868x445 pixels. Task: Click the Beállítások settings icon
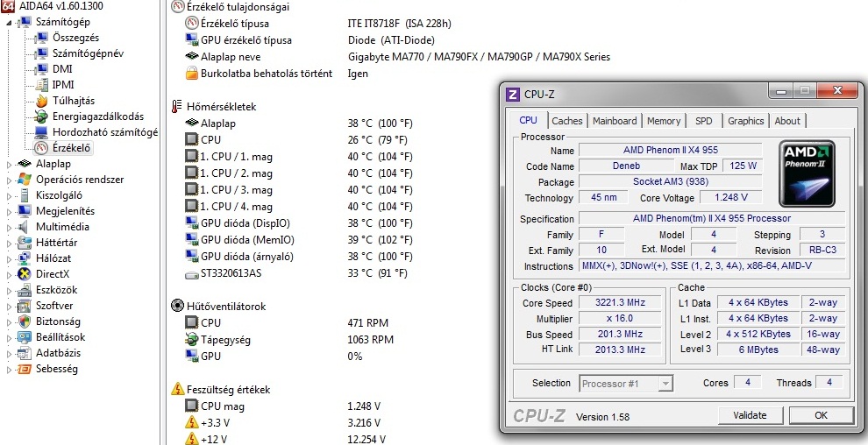[x=25, y=337]
